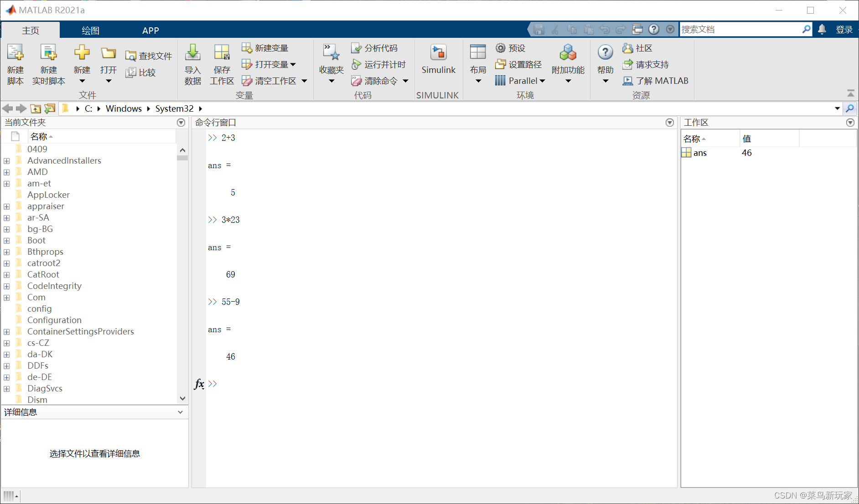Sort files by Name (名称) column header

pyautogui.click(x=39, y=136)
